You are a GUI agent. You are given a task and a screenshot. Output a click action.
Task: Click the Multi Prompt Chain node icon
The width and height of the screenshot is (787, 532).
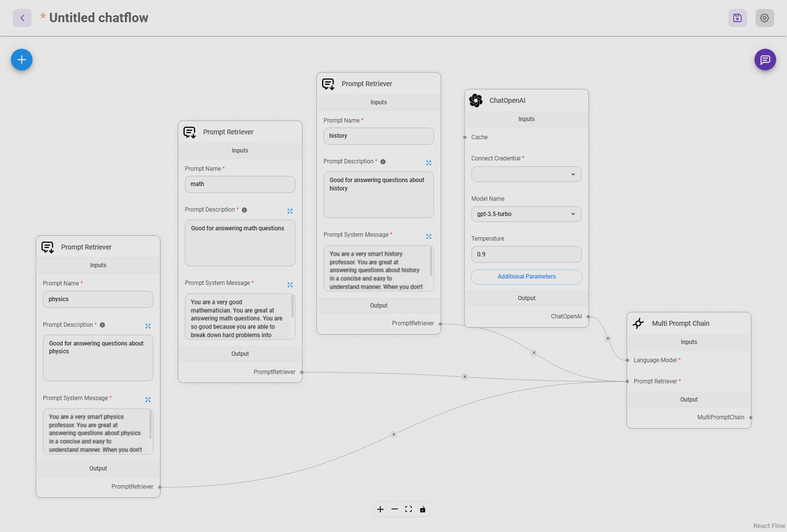point(638,323)
